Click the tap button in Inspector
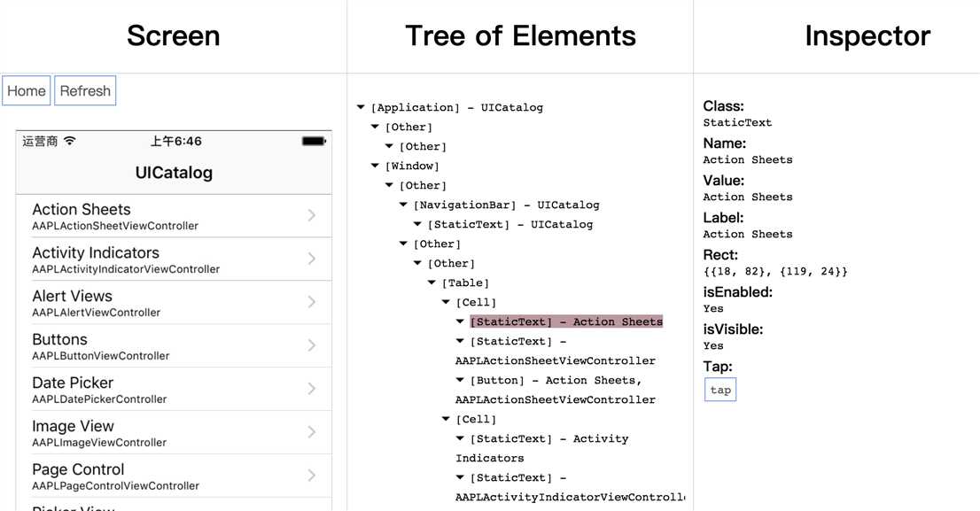Viewport: 980px width, 511px height. 720,390
